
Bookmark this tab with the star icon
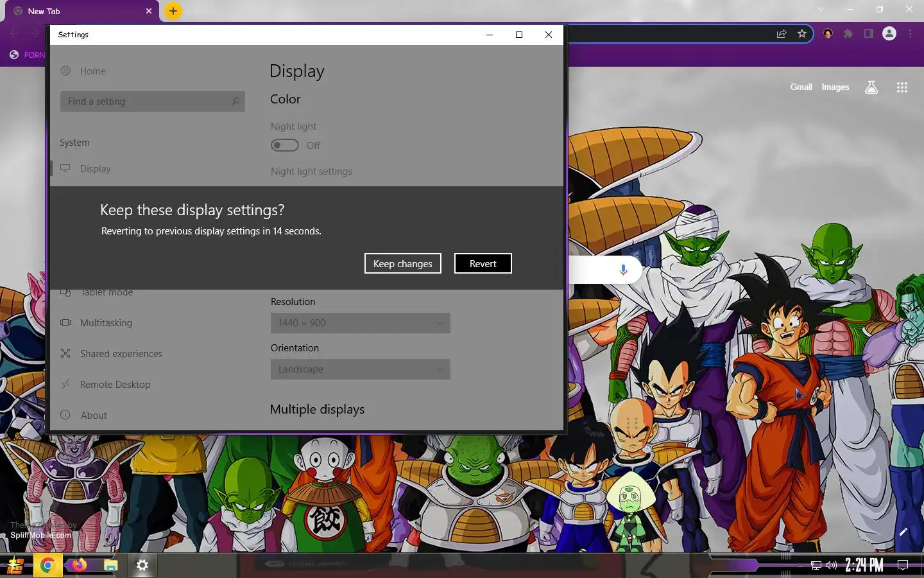(802, 34)
